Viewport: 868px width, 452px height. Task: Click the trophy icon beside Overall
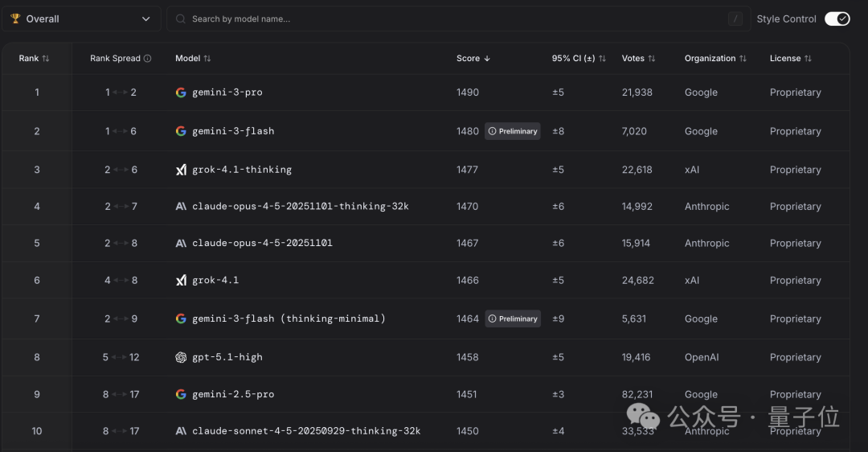click(15, 18)
